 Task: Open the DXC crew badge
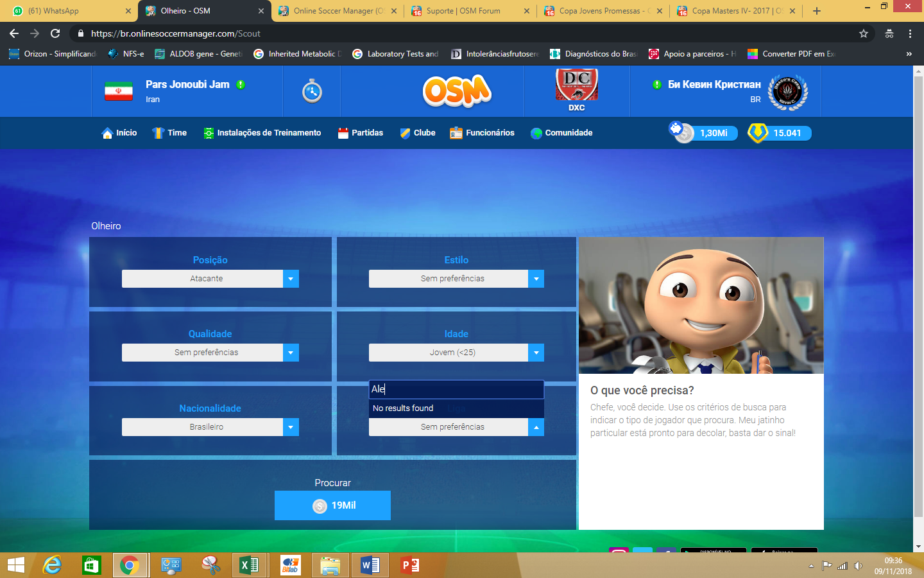coord(576,91)
